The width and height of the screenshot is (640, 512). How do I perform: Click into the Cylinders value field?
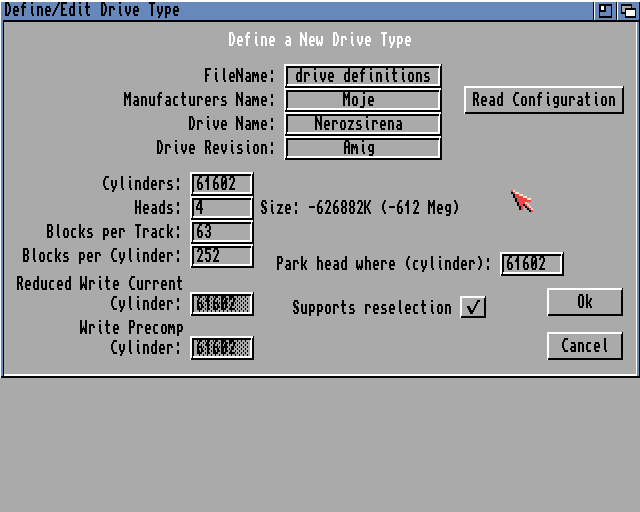(222, 184)
